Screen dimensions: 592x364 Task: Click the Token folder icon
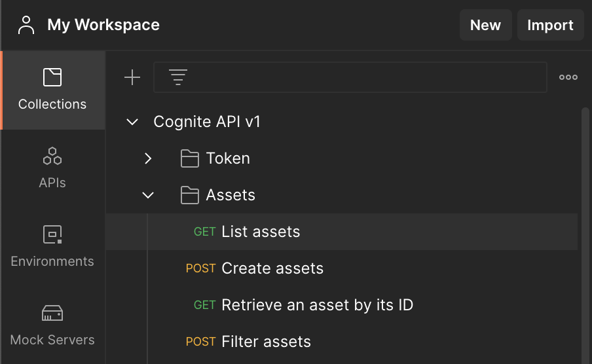coord(189,158)
